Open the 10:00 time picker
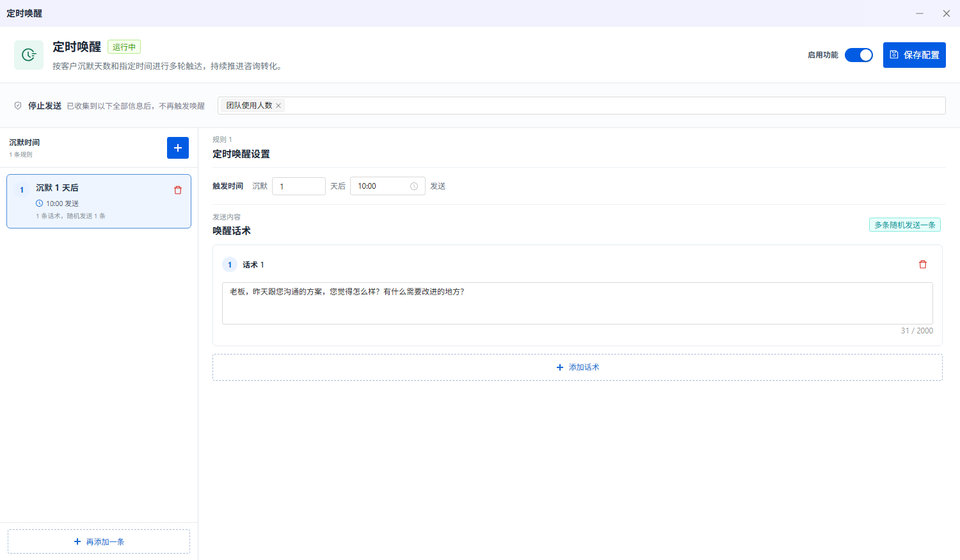The width and height of the screenshot is (960, 560). [x=387, y=186]
